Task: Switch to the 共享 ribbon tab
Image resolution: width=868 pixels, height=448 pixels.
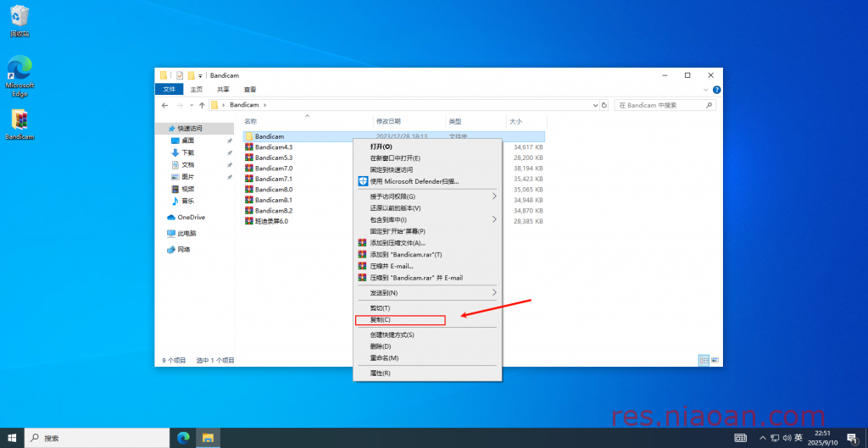Action: click(223, 90)
